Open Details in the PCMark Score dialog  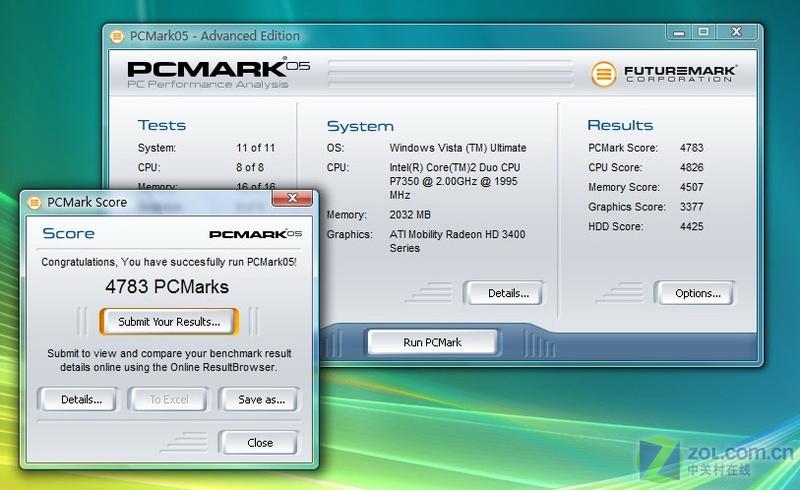click(x=81, y=399)
